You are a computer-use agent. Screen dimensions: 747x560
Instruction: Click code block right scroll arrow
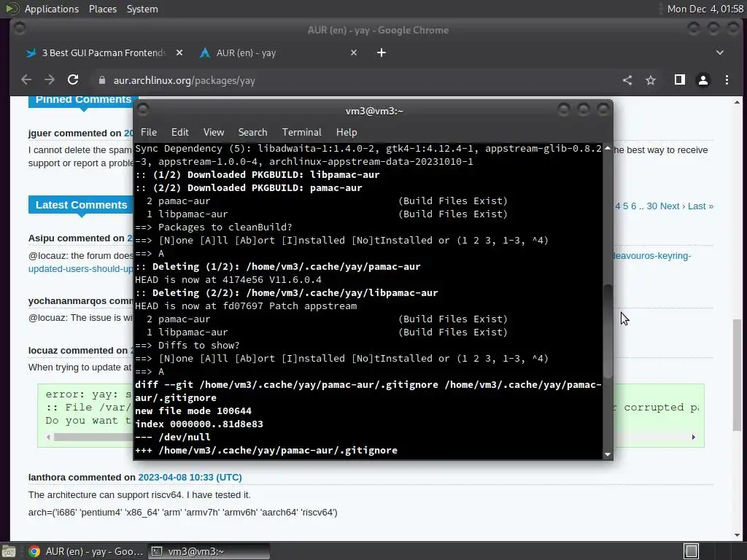[694, 437]
